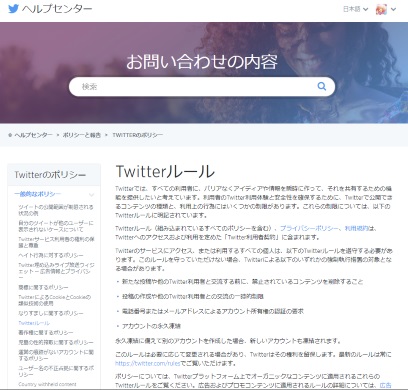Screen dimensions: 408x390
Task: Click the search magnifier icon
Action: pyautogui.click(x=321, y=86)
